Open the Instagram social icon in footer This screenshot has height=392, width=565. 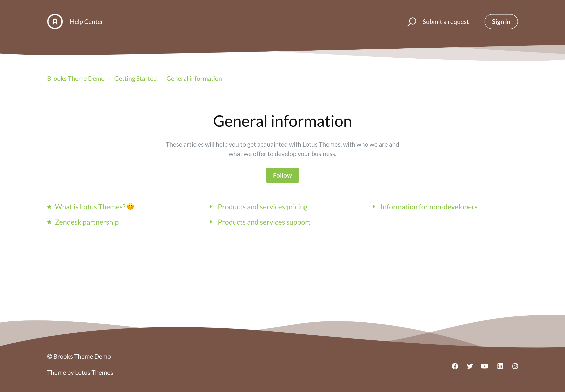coord(515,366)
